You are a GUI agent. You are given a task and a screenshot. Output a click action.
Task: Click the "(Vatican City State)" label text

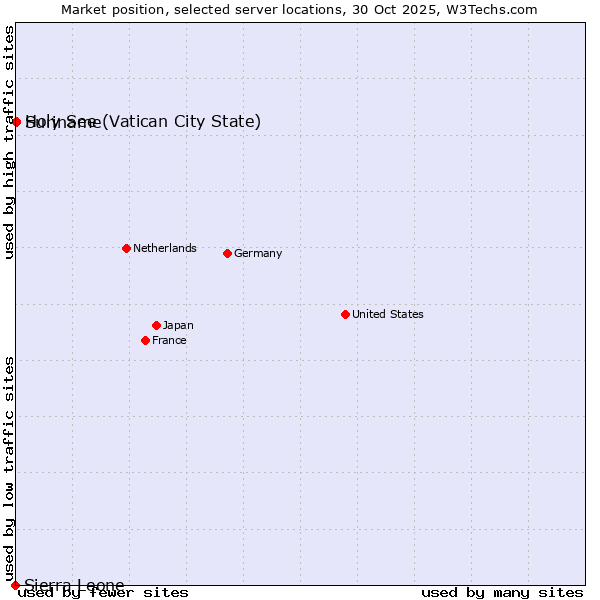pyautogui.click(x=182, y=122)
